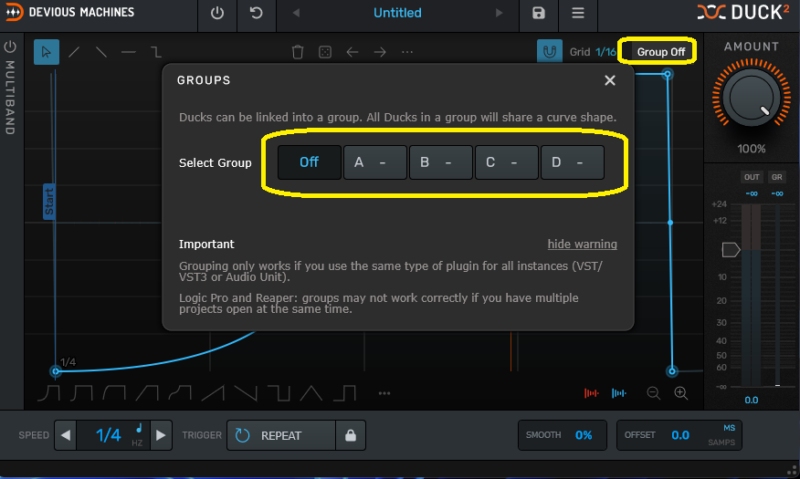Click the undo arrow icon
Viewport: 800px width, 479px height.
[x=257, y=14]
